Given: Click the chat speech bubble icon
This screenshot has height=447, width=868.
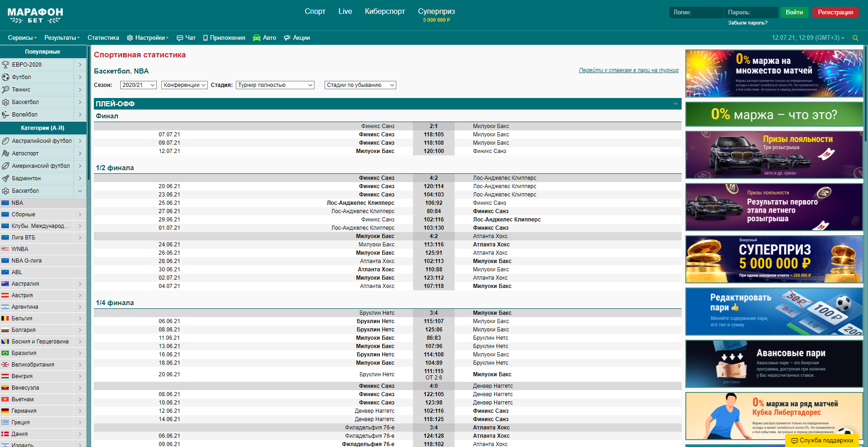Looking at the screenshot, I should coord(179,38).
